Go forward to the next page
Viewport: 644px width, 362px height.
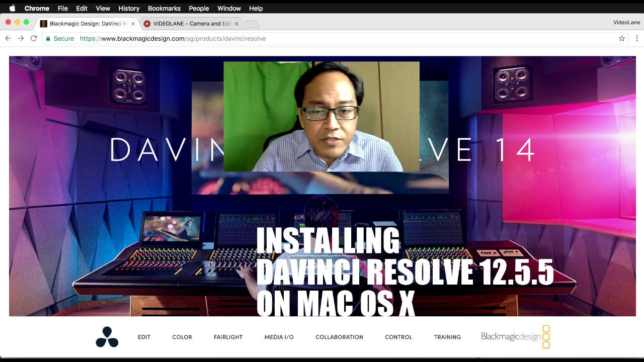tap(21, 38)
